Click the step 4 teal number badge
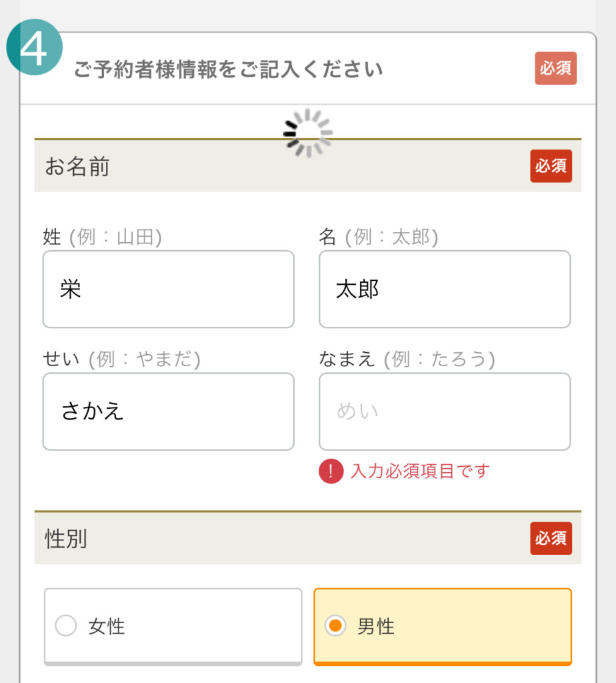 coord(34,47)
